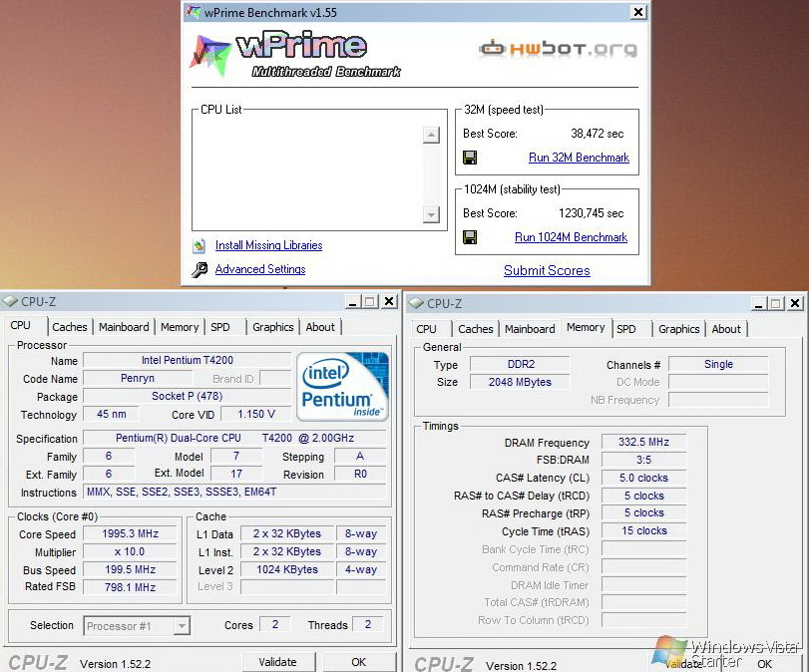Click Submit Scores link
This screenshot has width=809, height=672.
(547, 271)
